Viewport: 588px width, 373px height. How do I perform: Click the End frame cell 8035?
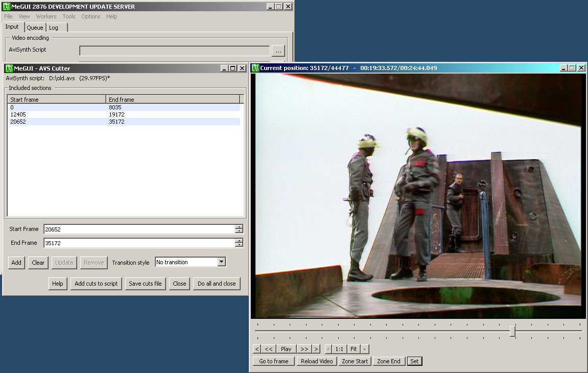(x=115, y=107)
